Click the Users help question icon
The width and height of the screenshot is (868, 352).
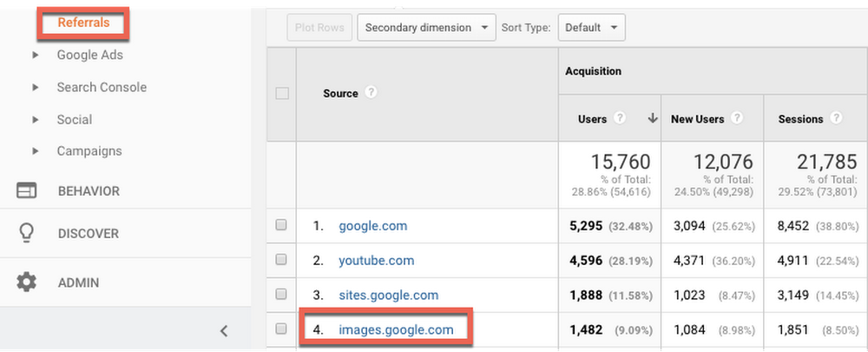point(620,118)
